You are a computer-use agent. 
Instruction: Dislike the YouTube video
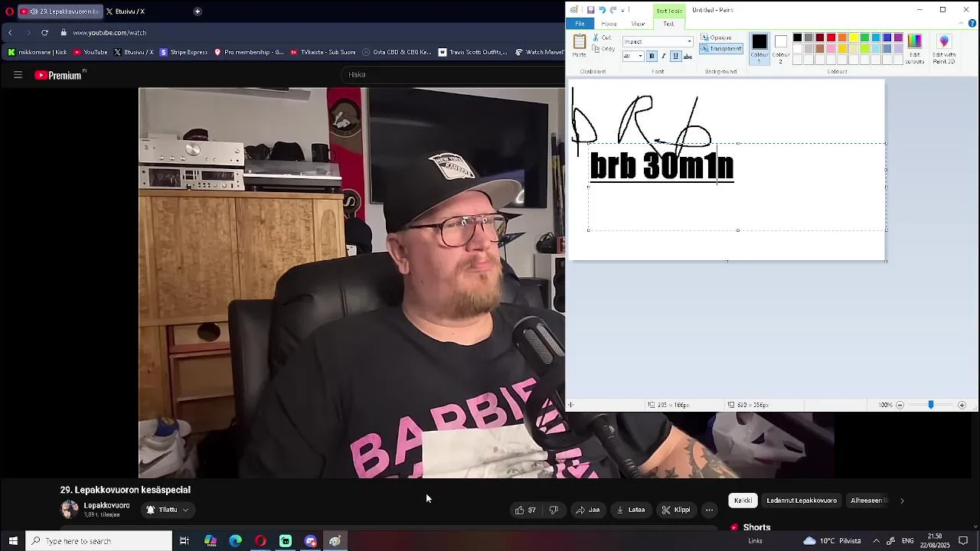pyautogui.click(x=554, y=510)
